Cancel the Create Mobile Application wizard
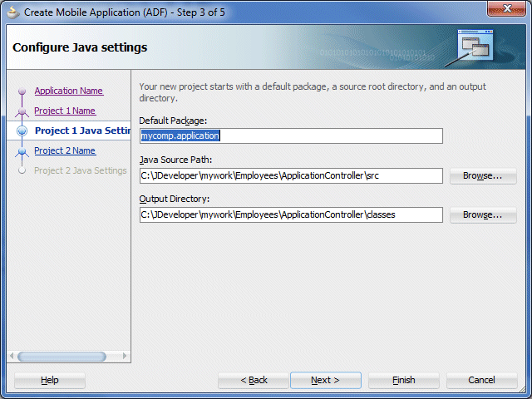532x399 pixels. [x=482, y=381]
